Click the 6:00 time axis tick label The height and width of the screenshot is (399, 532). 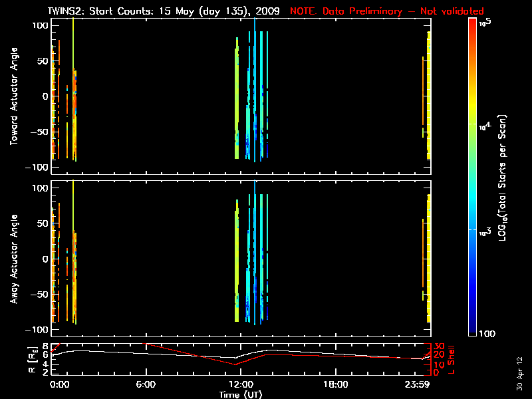tap(145, 385)
